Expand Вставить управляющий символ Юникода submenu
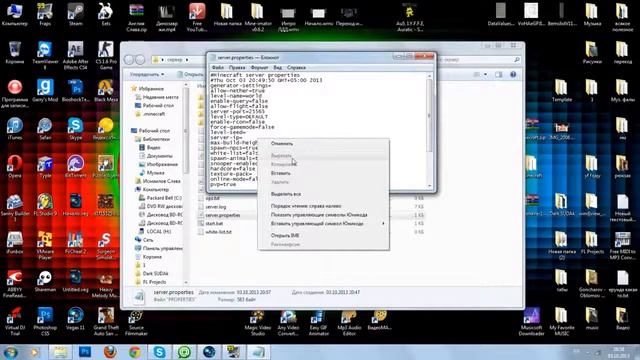Image resolution: width=640 pixels, height=360 pixels. (x=323, y=224)
